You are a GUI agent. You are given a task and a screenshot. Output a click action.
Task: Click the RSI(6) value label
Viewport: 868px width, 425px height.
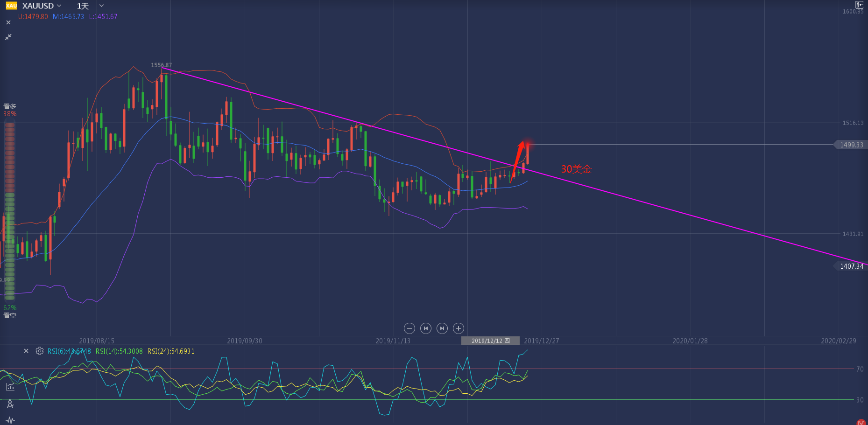[69, 351]
